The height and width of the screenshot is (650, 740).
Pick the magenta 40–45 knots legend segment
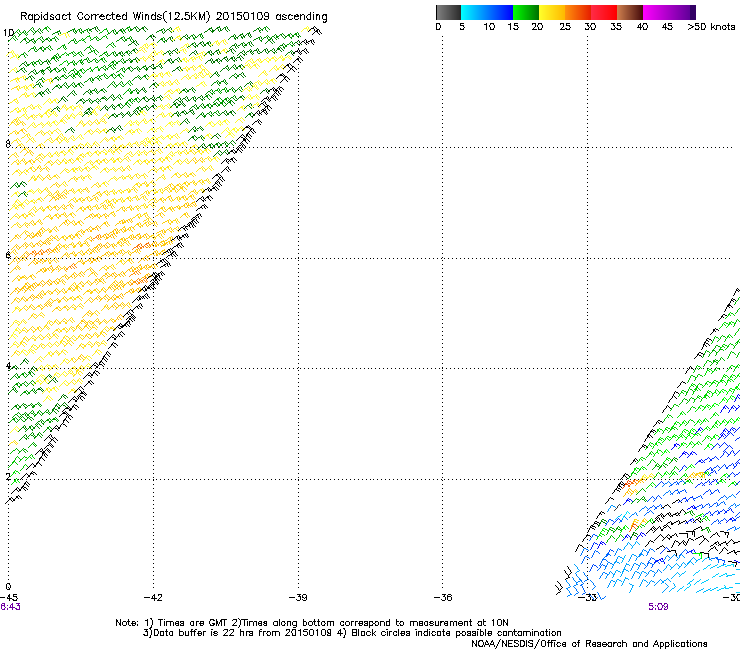click(656, 12)
